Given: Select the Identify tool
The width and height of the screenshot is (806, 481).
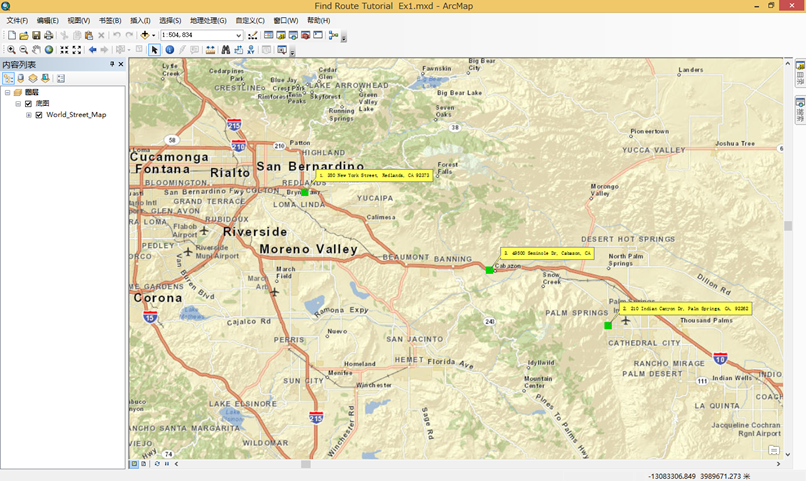Looking at the screenshot, I should [169, 50].
